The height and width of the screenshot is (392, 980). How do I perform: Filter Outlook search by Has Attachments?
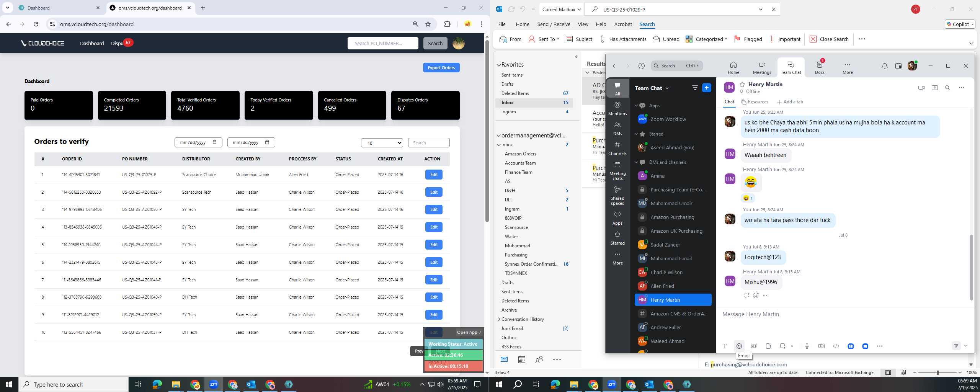pyautogui.click(x=623, y=39)
